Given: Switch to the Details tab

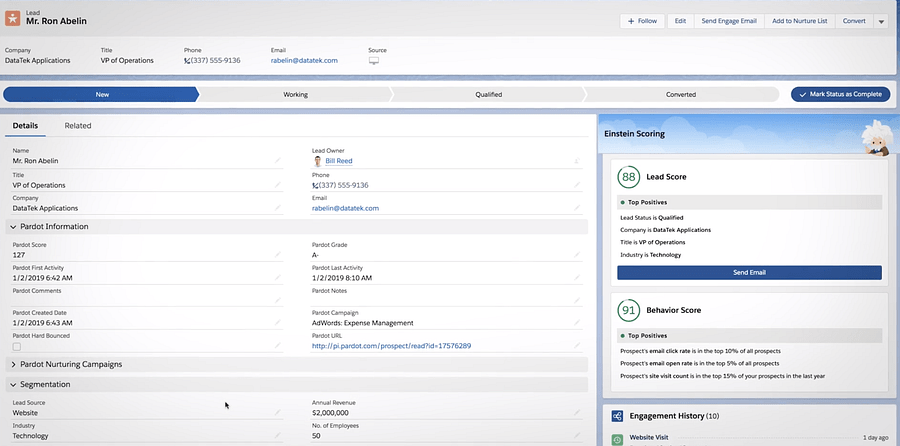Looking at the screenshot, I should pyautogui.click(x=25, y=126).
